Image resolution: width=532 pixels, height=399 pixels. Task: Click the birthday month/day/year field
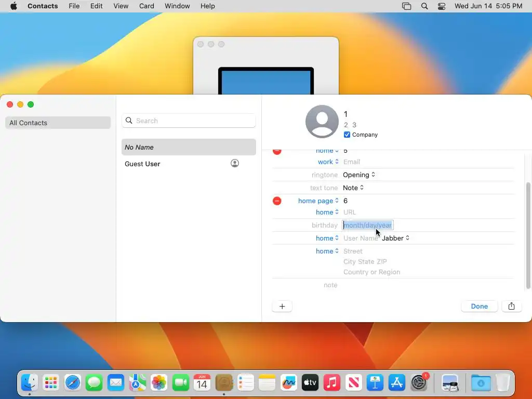(368, 225)
